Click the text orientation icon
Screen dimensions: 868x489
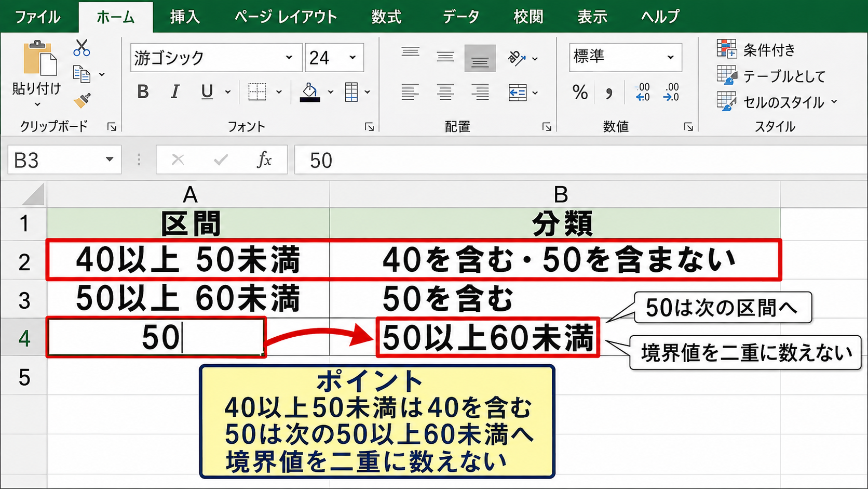pos(517,58)
